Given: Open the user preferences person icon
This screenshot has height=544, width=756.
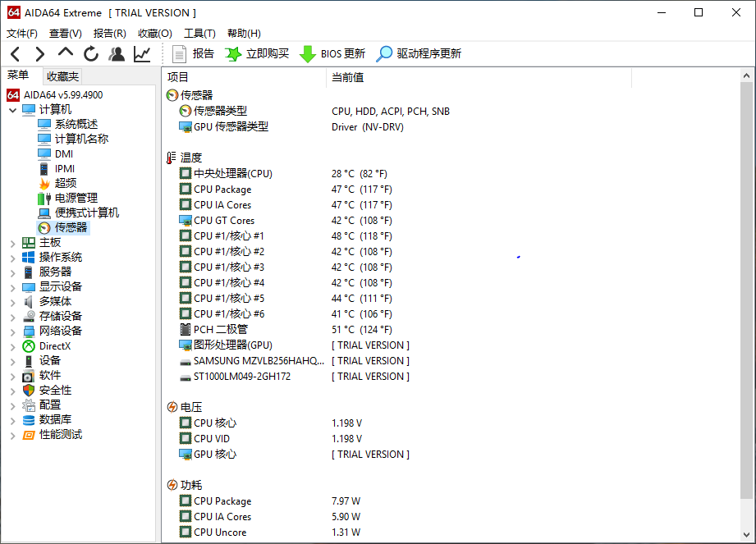Looking at the screenshot, I should coord(117,54).
